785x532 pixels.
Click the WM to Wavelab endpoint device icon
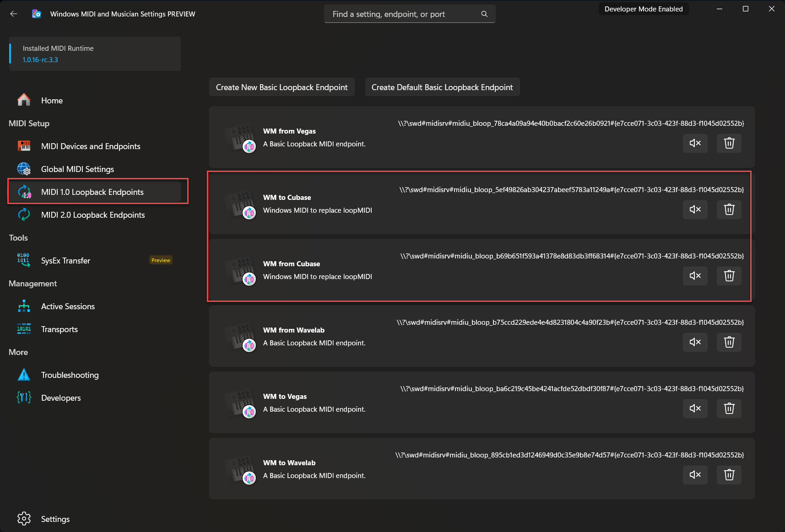point(241,470)
